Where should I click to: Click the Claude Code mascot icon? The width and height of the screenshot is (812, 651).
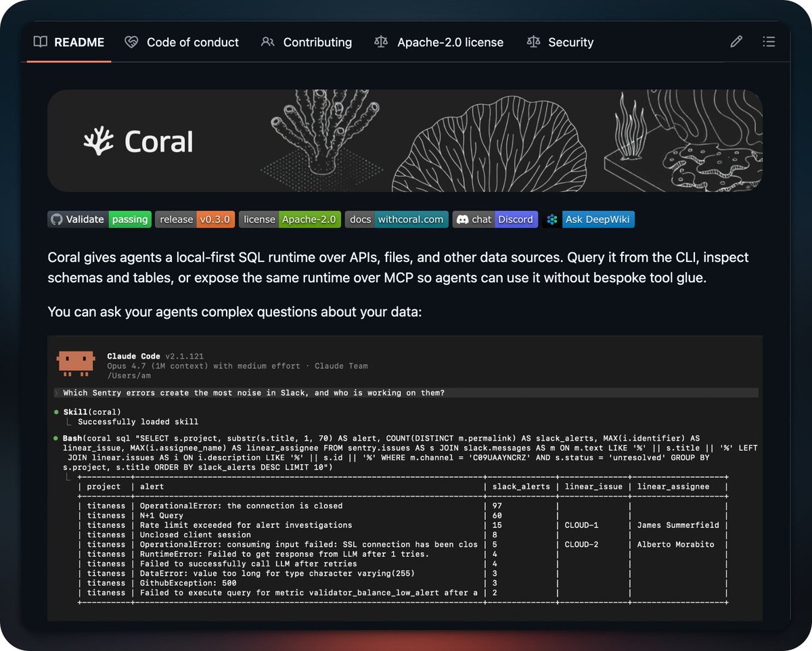click(76, 363)
